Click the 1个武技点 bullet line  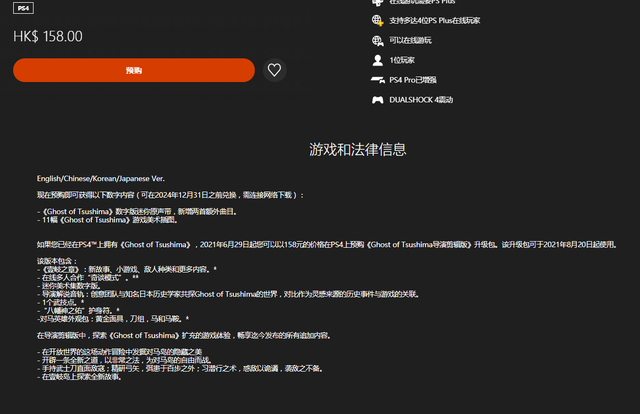tap(60, 302)
